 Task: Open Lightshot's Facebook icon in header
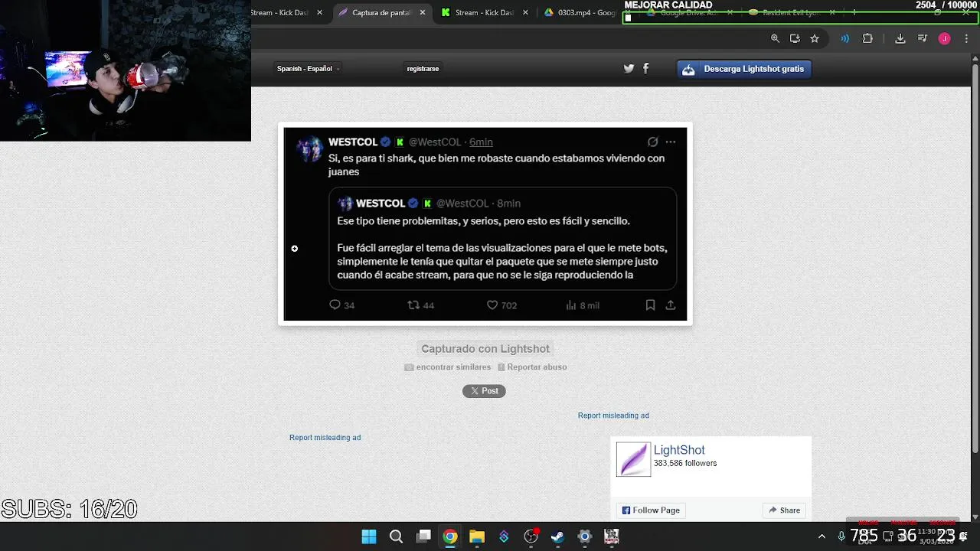click(x=646, y=69)
